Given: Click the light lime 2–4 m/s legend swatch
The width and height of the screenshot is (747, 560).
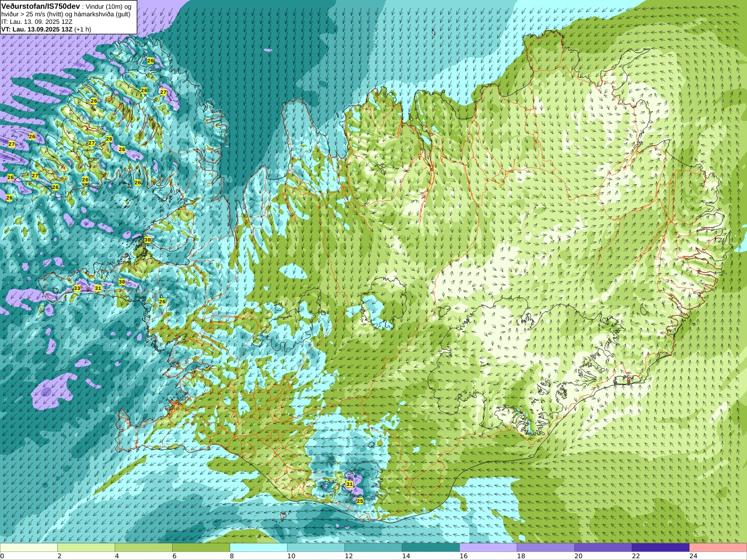Looking at the screenshot, I should (86, 548).
